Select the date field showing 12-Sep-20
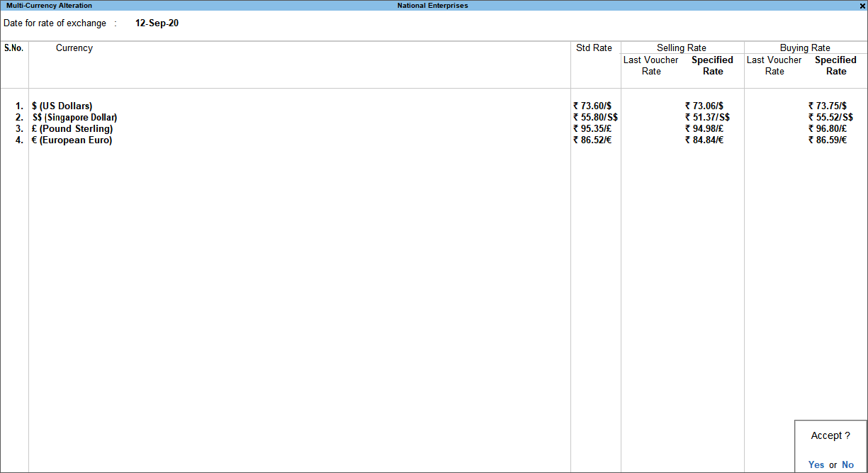The width and height of the screenshot is (868, 473). 157,23
